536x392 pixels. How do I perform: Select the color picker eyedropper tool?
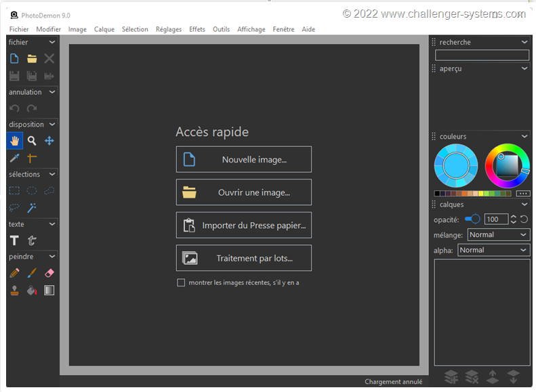click(14, 158)
